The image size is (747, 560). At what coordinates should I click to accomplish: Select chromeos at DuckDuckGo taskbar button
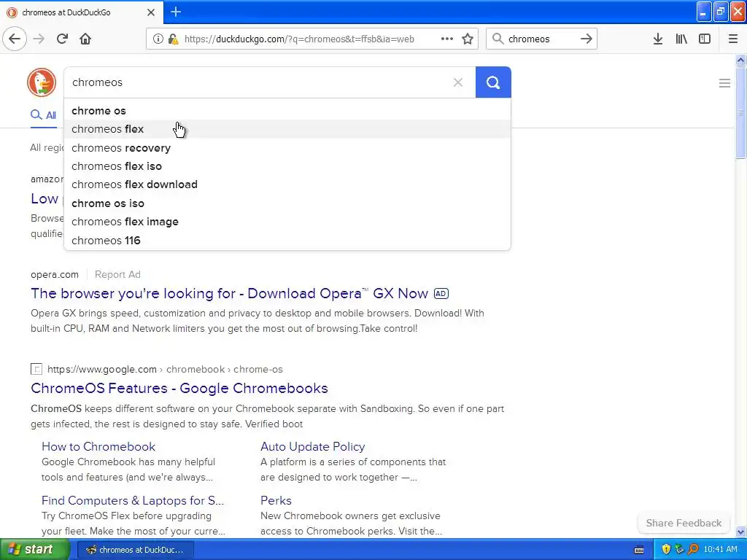(135, 550)
